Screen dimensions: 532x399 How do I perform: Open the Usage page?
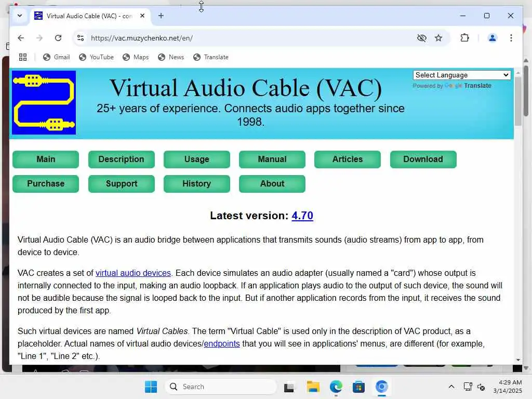pyautogui.click(x=197, y=159)
